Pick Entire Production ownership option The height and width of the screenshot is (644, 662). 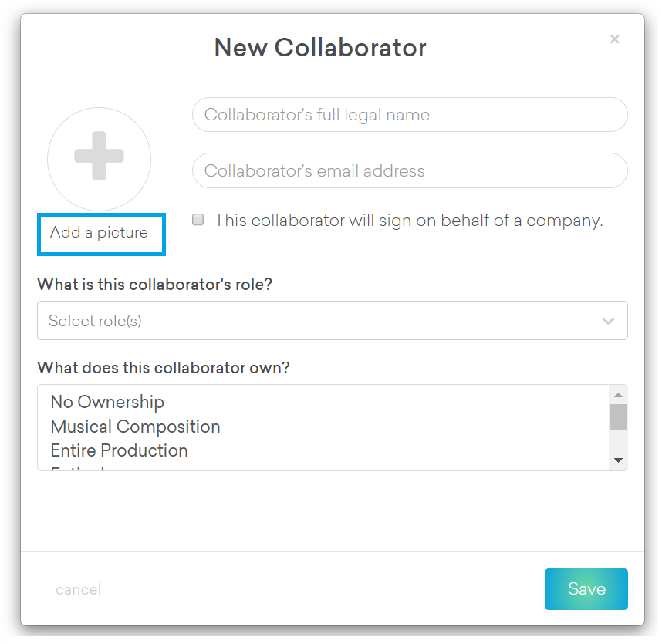[x=119, y=450]
